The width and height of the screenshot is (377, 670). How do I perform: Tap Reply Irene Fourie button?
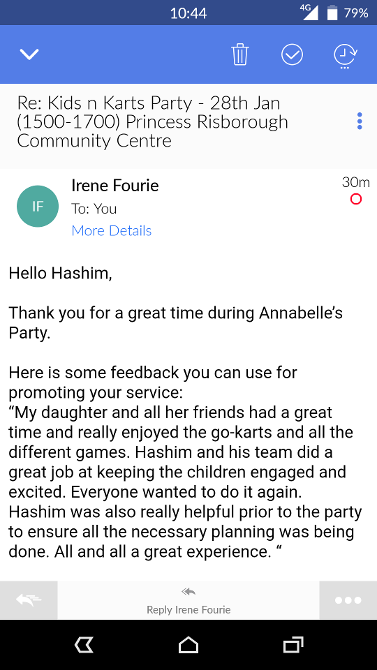[188, 600]
